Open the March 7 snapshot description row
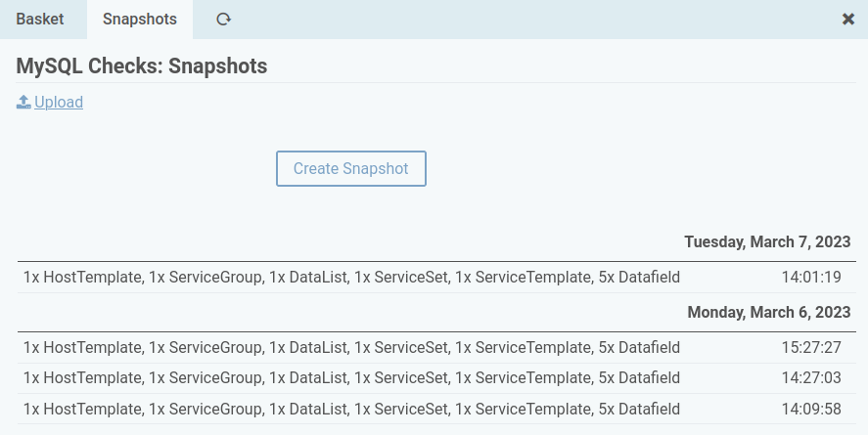This screenshot has height=435, width=868. point(351,277)
